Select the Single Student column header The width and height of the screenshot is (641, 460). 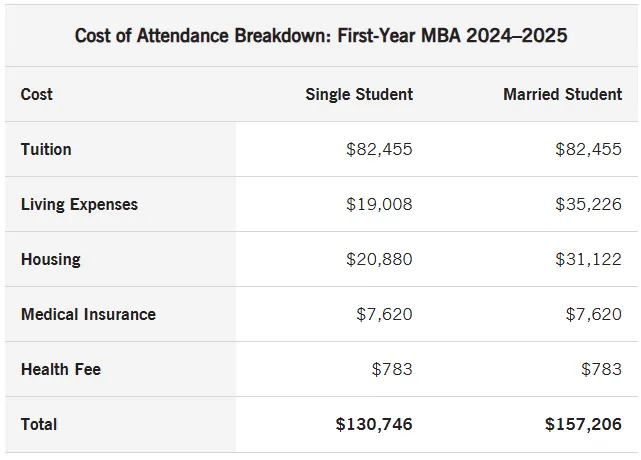[x=359, y=94]
